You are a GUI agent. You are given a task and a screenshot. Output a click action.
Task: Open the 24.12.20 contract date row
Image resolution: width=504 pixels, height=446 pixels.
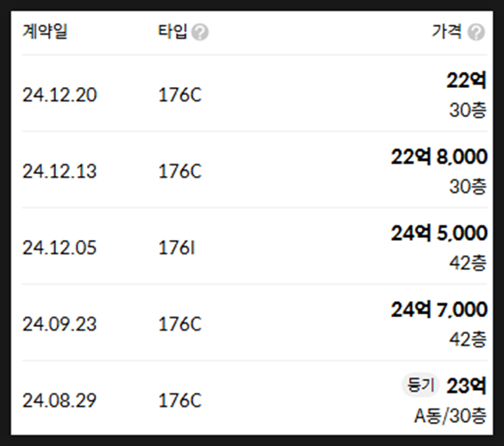tap(254, 93)
